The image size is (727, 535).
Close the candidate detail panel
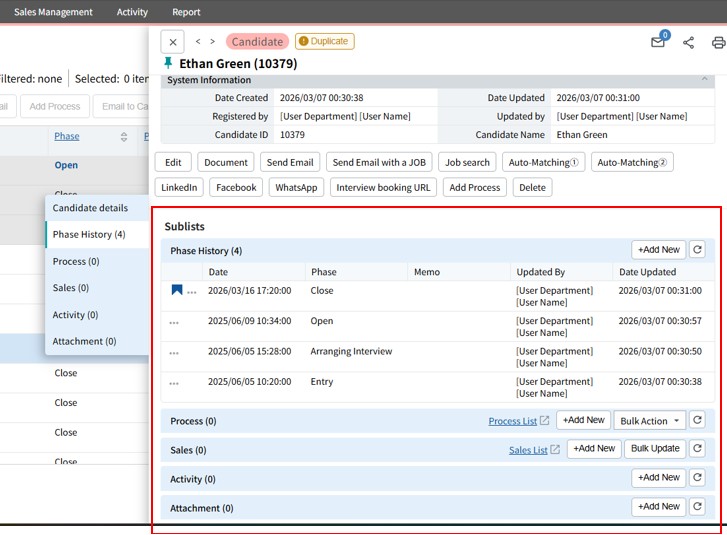click(173, 42)
